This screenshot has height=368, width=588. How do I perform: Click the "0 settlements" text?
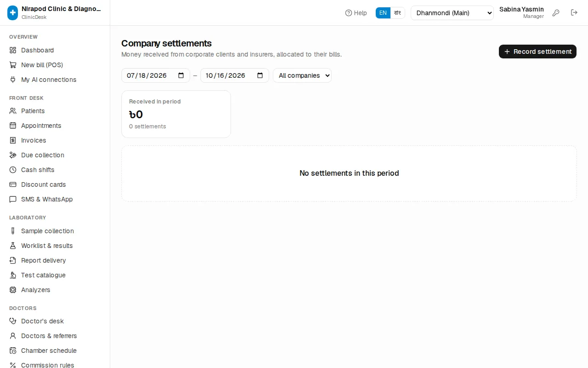coord(147,126)
